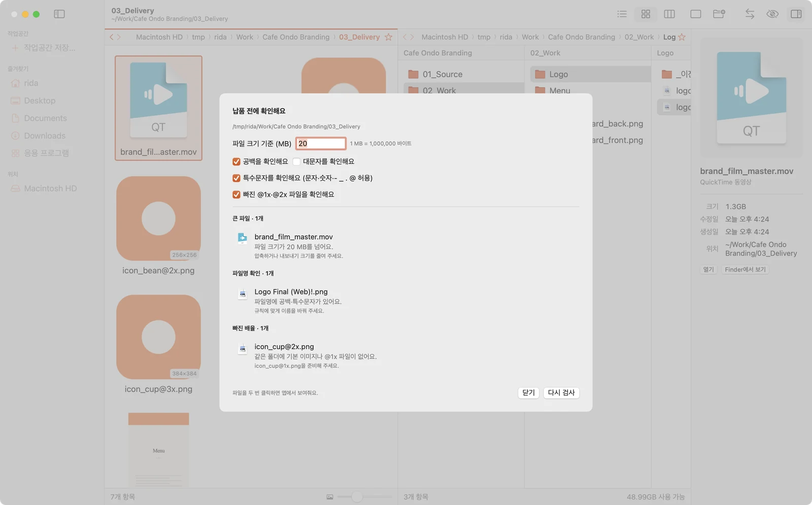Go back in right pane
The width and height of the screenshot is (812, 505).
point(405,37)
